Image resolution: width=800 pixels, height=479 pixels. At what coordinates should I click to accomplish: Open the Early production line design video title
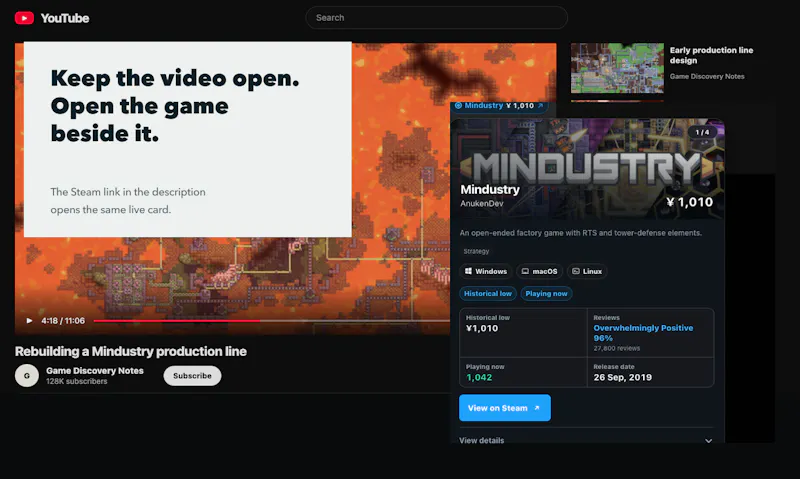[711, 55]
